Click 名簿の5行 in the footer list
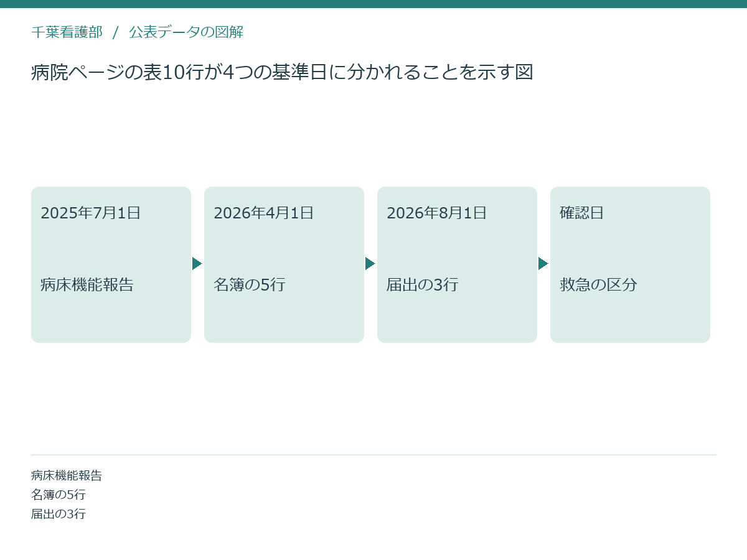 pyautogui.click(x=59, y=495)
